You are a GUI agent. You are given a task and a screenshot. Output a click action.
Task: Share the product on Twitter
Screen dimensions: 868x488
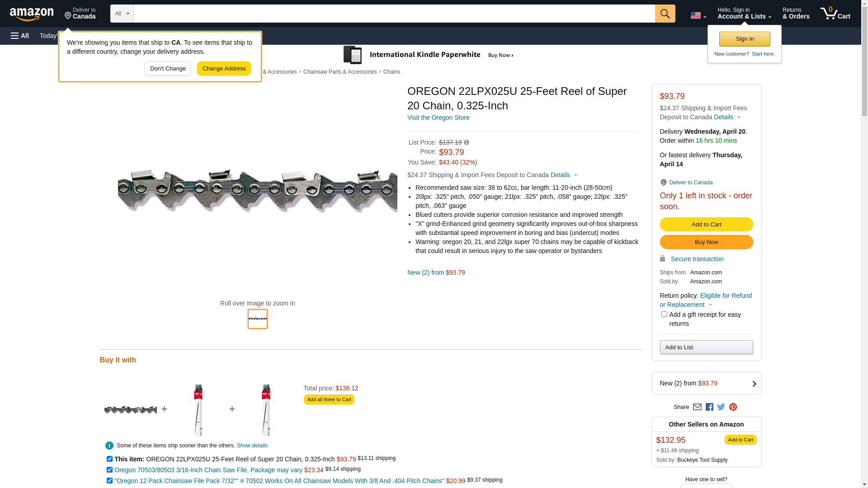(x=721, y=407)
